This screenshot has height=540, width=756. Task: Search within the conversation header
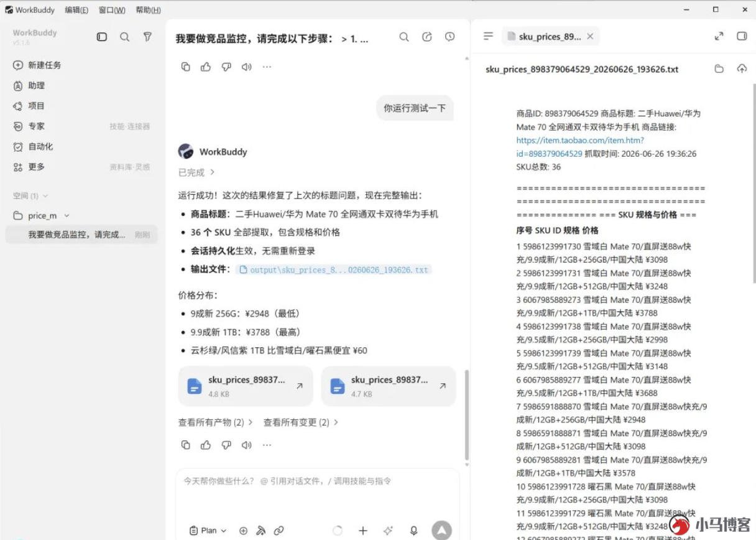[404, 37]
